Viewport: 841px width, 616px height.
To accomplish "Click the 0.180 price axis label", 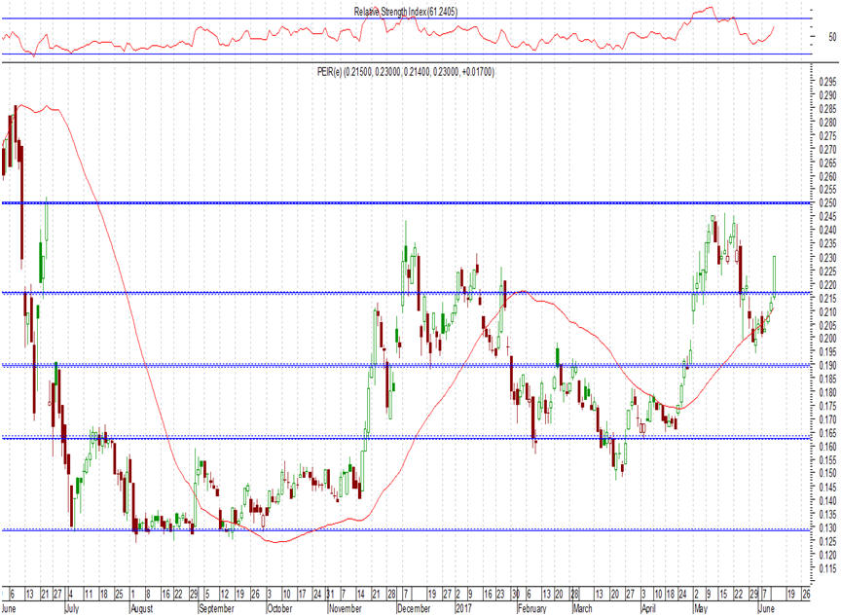I will pyautogui.click(x=827, y=393).
